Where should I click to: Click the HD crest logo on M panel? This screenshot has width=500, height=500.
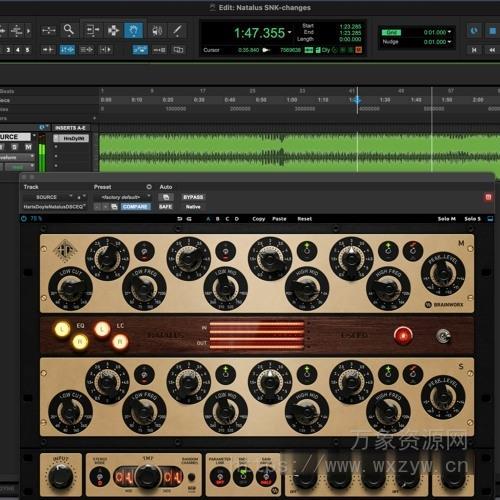point(65,250)
